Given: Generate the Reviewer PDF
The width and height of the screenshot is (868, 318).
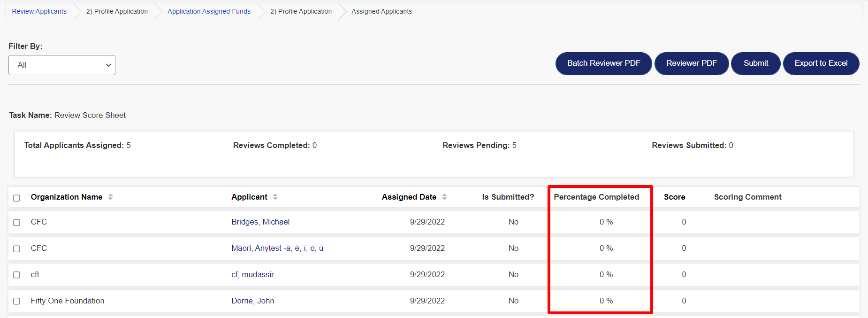Looking at the screenshot, I should [x=692, y=63].
